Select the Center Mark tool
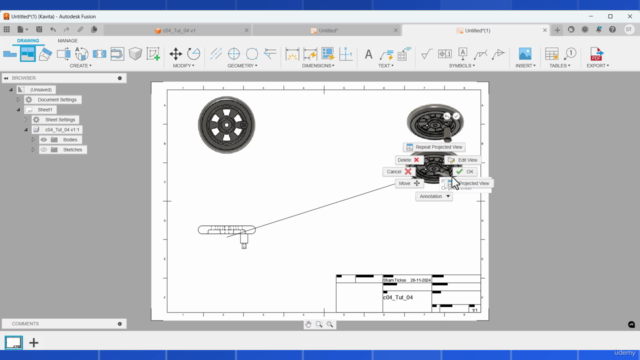 [234, 54]
